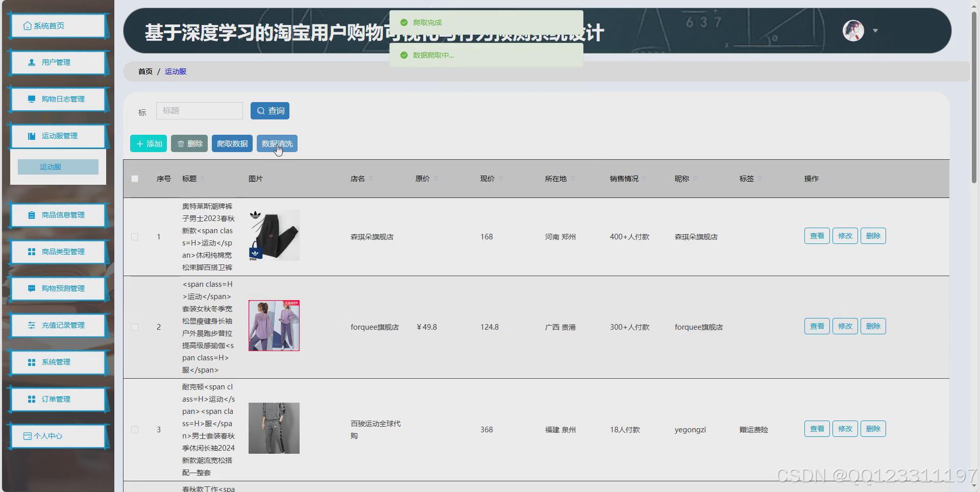Open the 订单管理 sidebar menu
The image size is (980, 492).
point(58,399)
